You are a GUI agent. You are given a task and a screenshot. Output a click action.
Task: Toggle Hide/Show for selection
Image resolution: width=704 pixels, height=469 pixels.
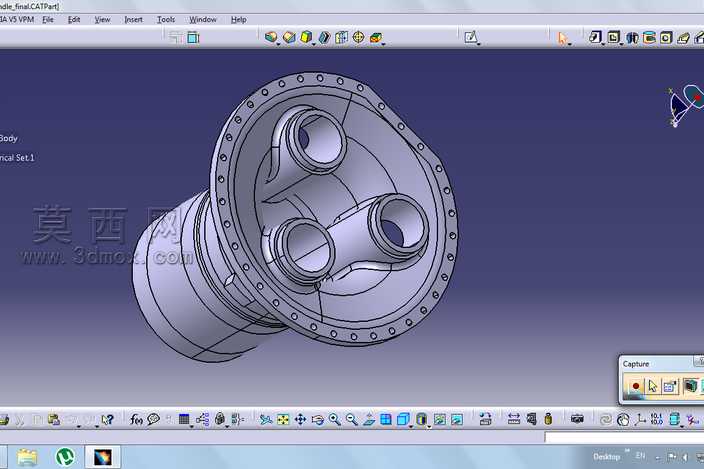pyautogui.click(x=440, y=420)
